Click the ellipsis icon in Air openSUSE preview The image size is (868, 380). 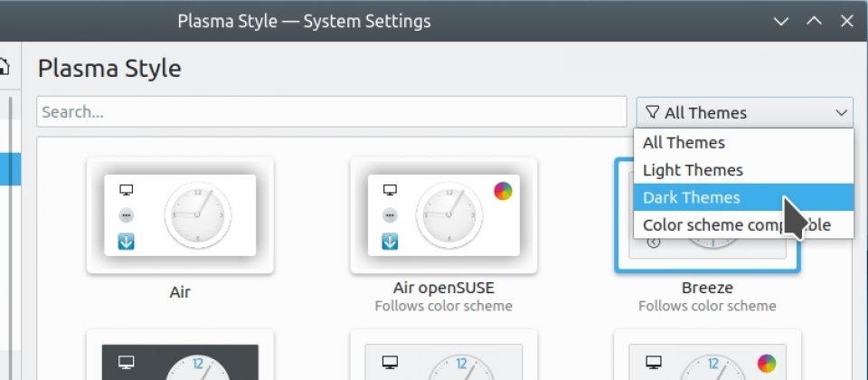tap(390, 215)
